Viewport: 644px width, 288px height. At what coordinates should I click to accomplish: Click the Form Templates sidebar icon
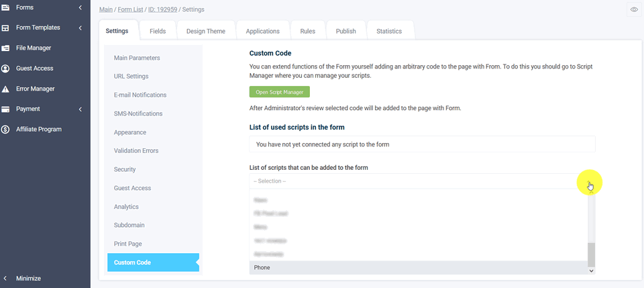pyautogui.click(x=5, y=28)
